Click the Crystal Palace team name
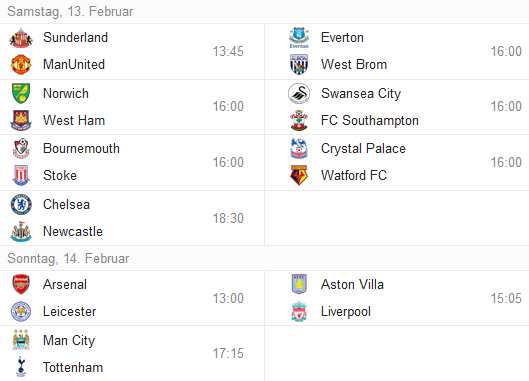Viewport: 529px width, 381px height. pyautogui.click(x=363, y=148)
